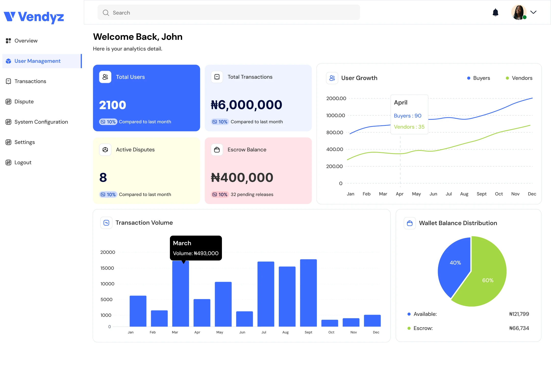Click the Escrow Balance wallet icon
This screenshot has width=551, height=392.
click(217, 150)
